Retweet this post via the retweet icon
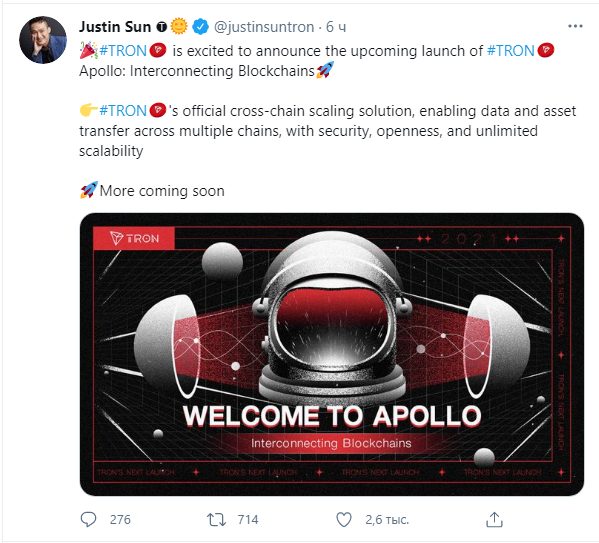599x543 pixels. [216, 520]
